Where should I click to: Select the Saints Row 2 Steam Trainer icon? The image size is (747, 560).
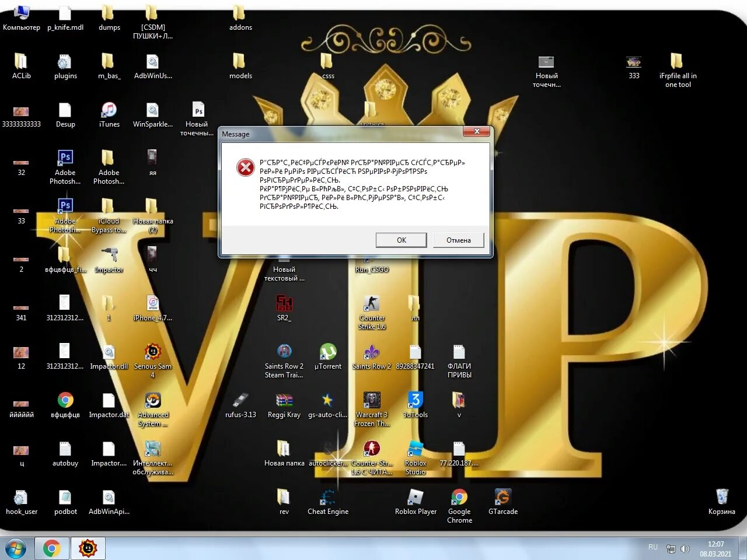pyautogui.click(x=284, y=361)
